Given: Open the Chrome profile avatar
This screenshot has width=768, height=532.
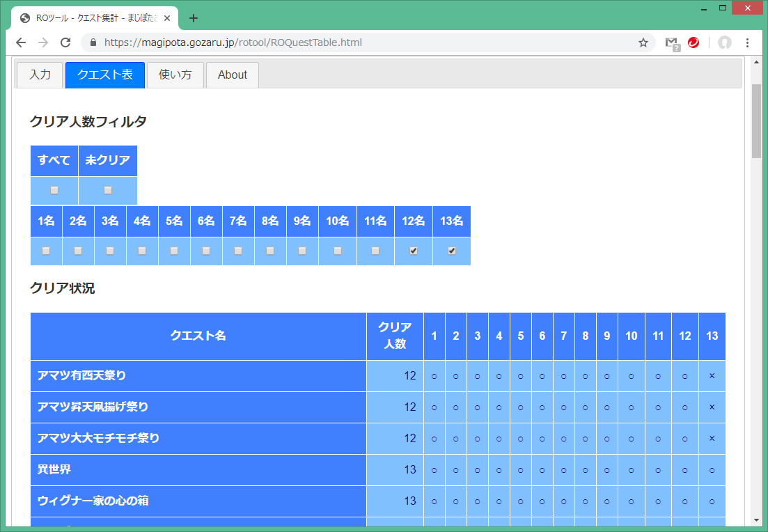Looking at the screenshot, I should coord(725,42).
